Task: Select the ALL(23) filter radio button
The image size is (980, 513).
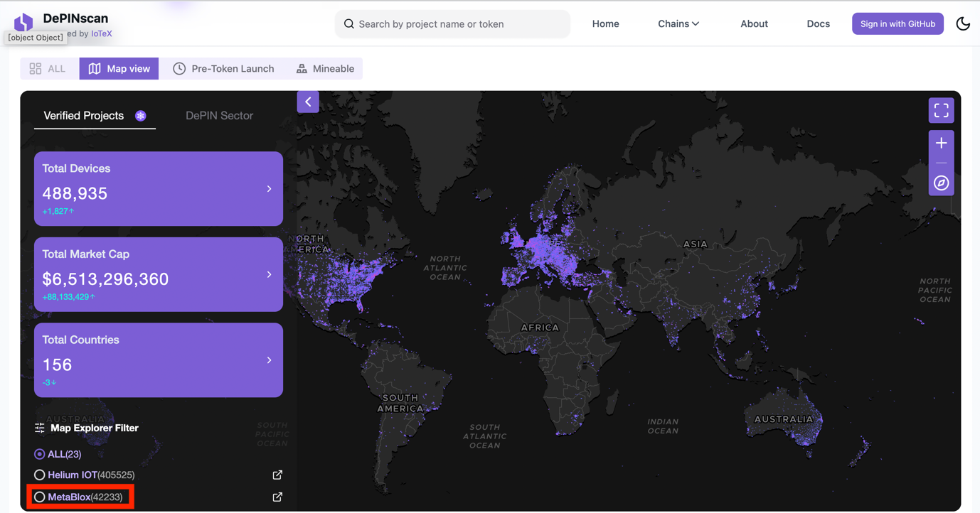Action: pyautogui.click(x=39, y=454)
